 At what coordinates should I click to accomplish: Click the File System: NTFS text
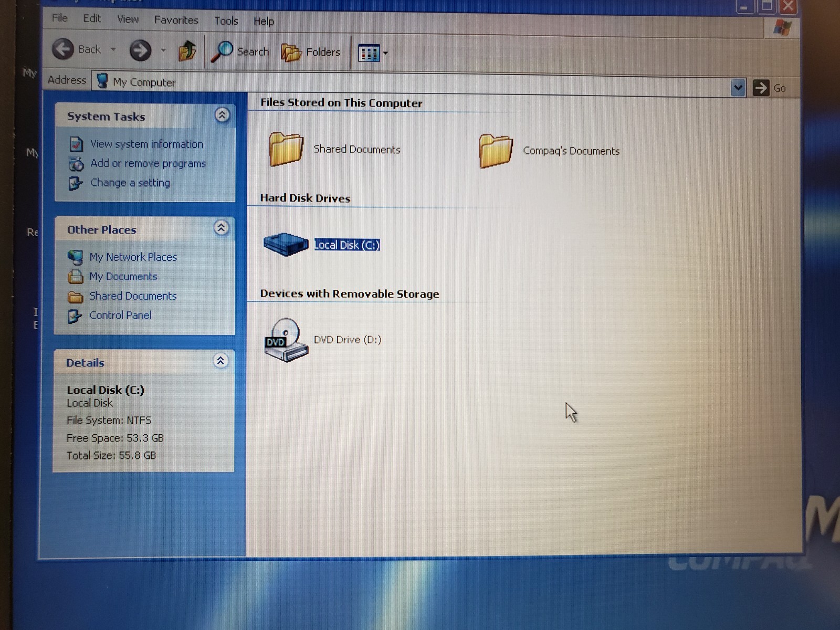pyautogui.click(x=109, y=421)
